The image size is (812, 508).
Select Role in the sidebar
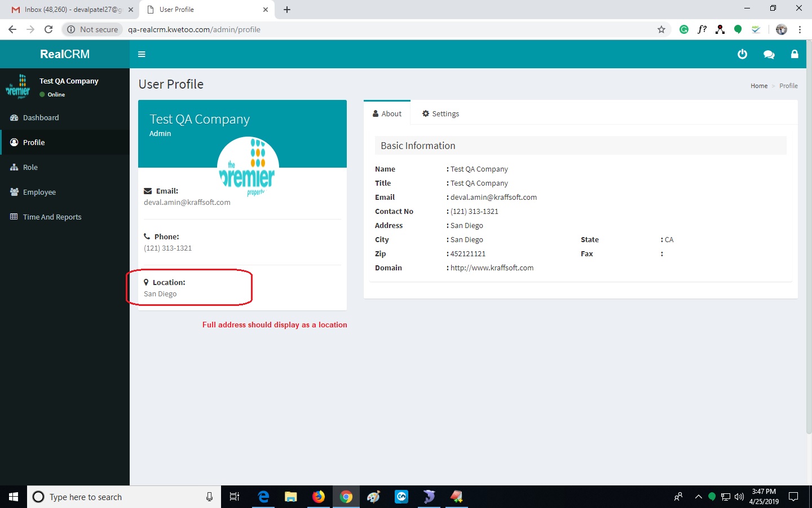pos(30,167)
